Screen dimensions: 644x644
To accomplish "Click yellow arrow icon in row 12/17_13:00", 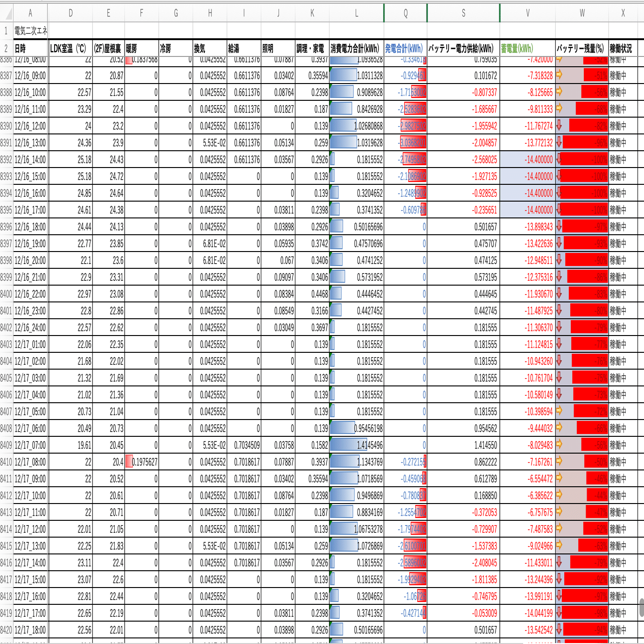I will coord(559,545).
